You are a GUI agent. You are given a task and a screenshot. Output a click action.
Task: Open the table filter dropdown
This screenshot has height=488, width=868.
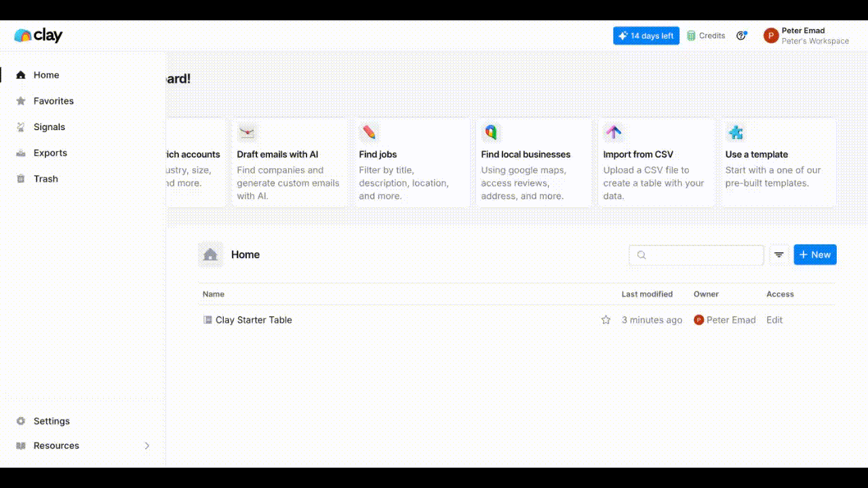(x=778, y=254)
